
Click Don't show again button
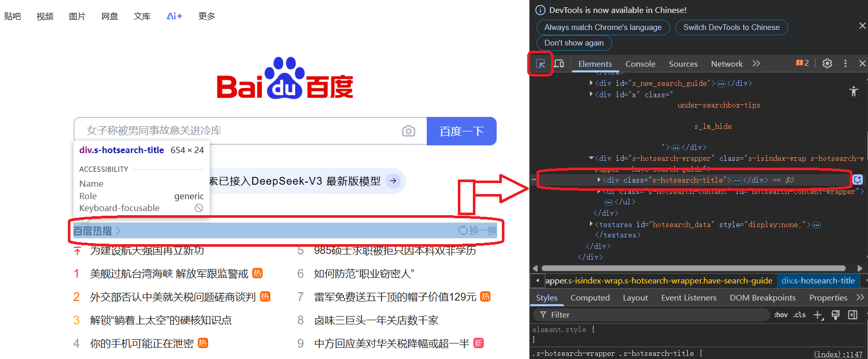point(574,43)
